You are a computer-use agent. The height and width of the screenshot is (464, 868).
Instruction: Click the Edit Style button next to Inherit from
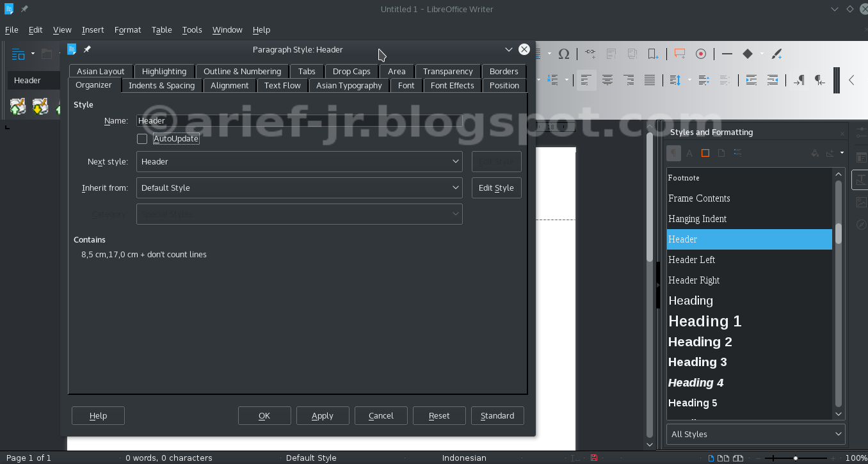click(x=497, y=188)
